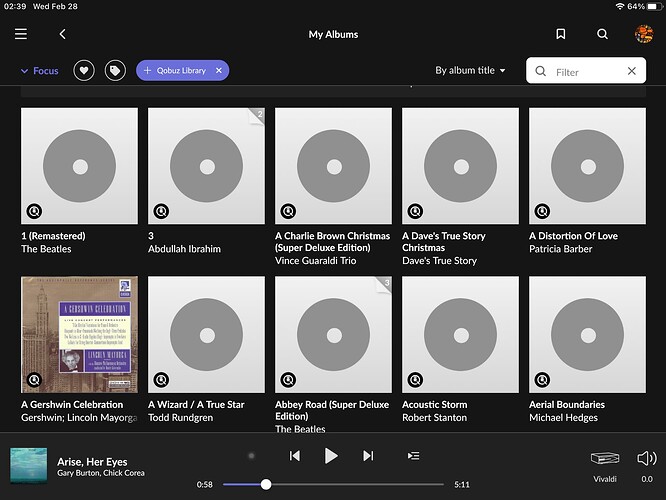The height and width of the screenshot is (500, 666).
Task: Go back with the left chevron
Action: point(62,34)
